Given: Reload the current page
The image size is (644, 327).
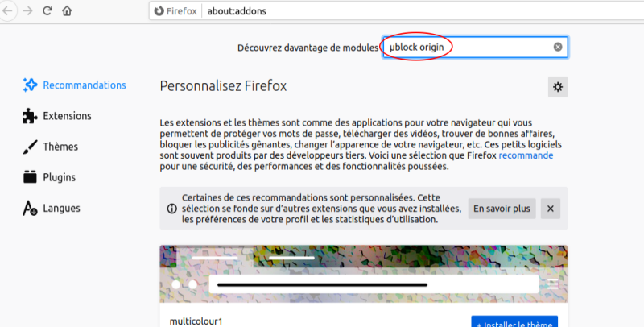Looking at the screenshot, I should [47, 10].
